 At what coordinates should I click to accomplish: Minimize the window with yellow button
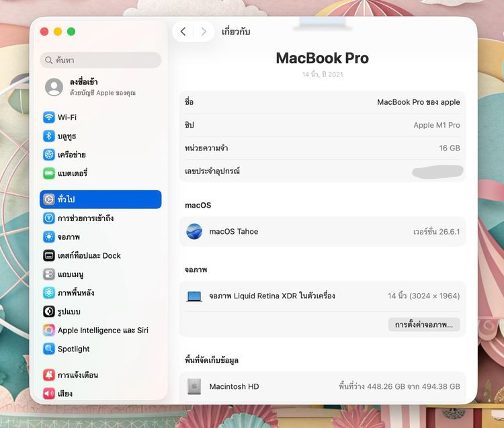pos(58,32)
